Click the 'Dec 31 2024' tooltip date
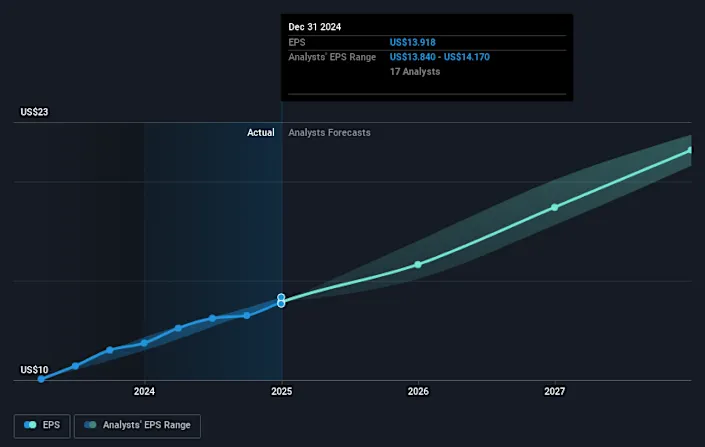This screenshot has width=705, height=447. point(315,27)
